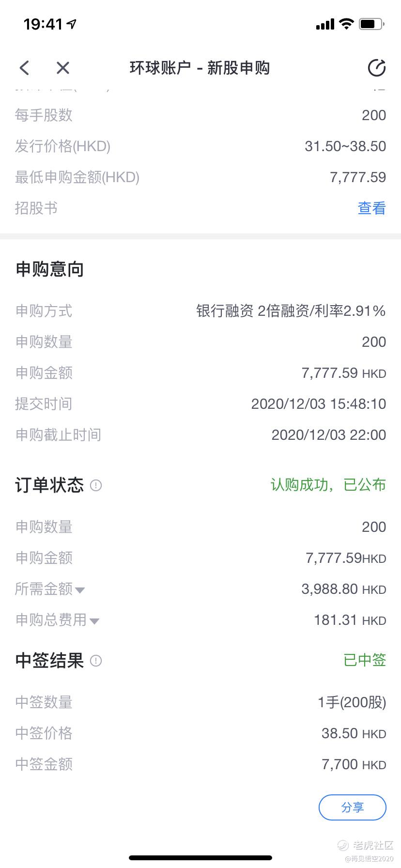This screenshot has width=401, height=868.
Task: Expand the 所需金额 dropdown arrow
Action: pyautogui.click(x=80, y=590)
